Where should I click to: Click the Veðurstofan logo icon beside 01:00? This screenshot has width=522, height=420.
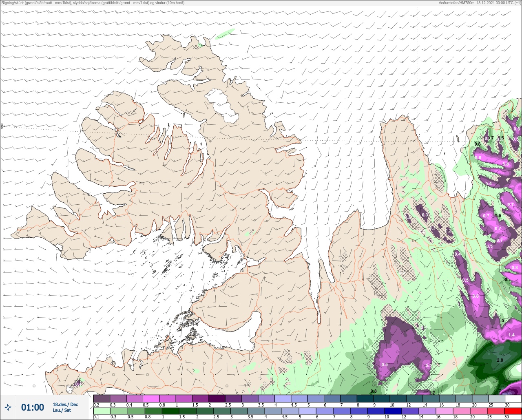[x=8, y=407]
